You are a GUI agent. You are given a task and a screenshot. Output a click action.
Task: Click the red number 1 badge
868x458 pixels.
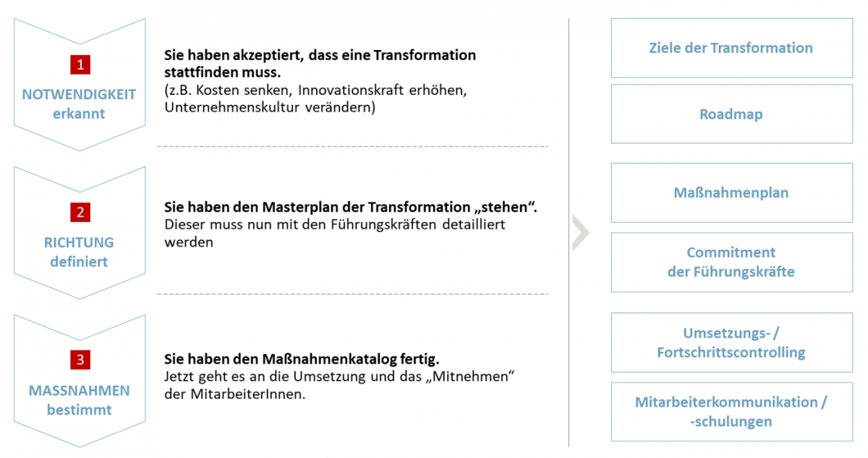click(x=80, y=64)
